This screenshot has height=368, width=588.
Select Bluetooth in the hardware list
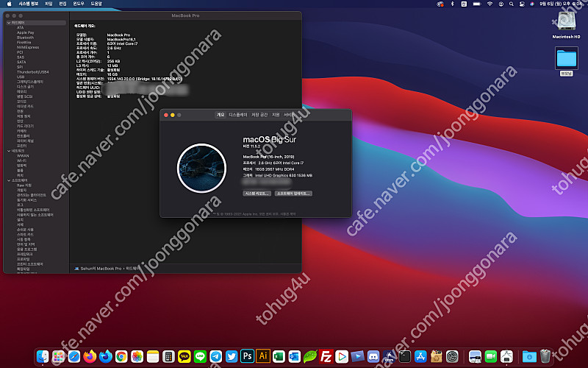26,37
